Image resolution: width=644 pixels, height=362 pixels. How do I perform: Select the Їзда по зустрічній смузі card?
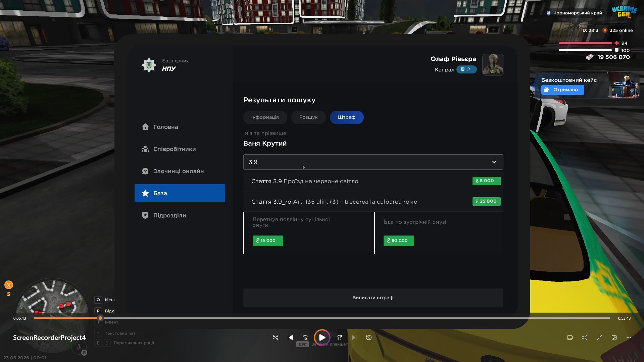[439, 233]
